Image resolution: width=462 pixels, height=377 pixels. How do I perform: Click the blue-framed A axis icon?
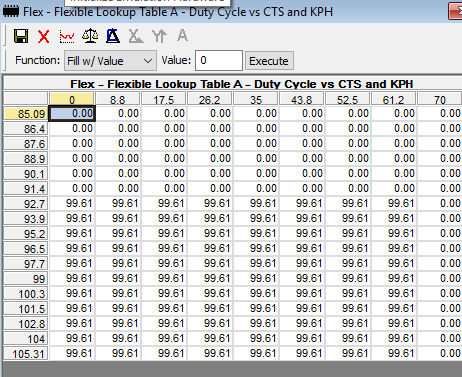[113, 36]
